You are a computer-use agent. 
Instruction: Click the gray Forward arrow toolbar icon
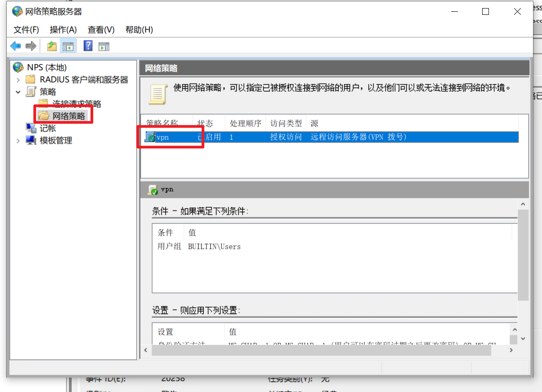click(31, 46)
